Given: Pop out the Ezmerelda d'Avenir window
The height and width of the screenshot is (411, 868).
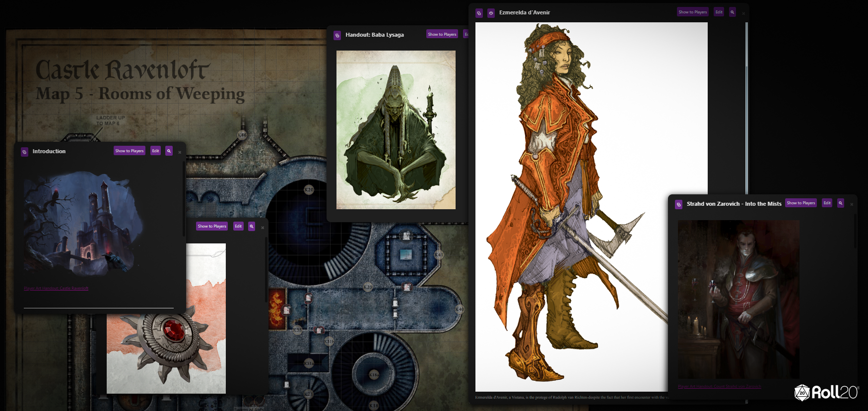Looking at the screenshot, I should [479, 13].
